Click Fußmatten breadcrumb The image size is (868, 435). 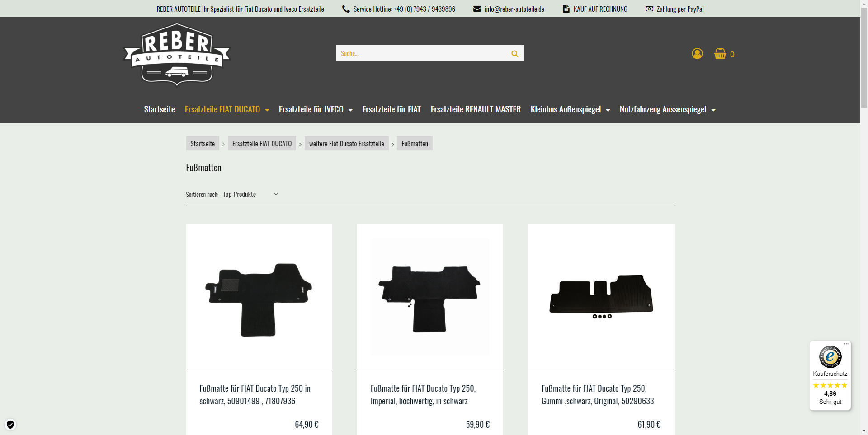(x=415, y=143)
